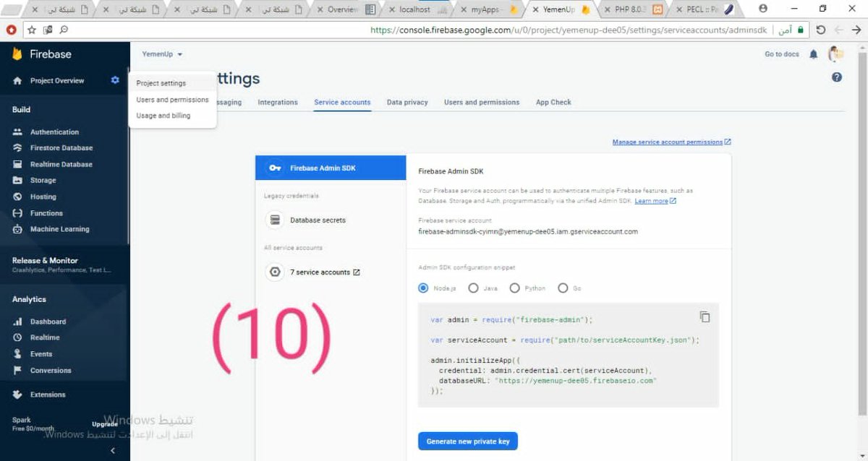Click Generate new private key button

[x=468, y=441]
